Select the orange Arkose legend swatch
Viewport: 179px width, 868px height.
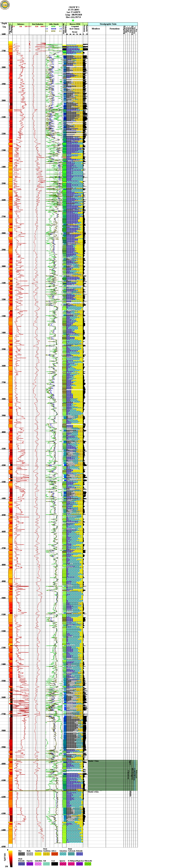pos(54,854)
